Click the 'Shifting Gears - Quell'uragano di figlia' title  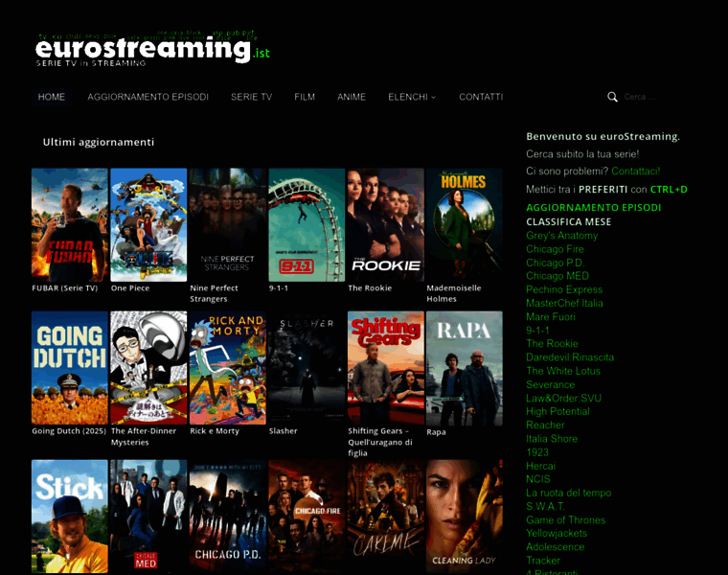pos(380,442)
